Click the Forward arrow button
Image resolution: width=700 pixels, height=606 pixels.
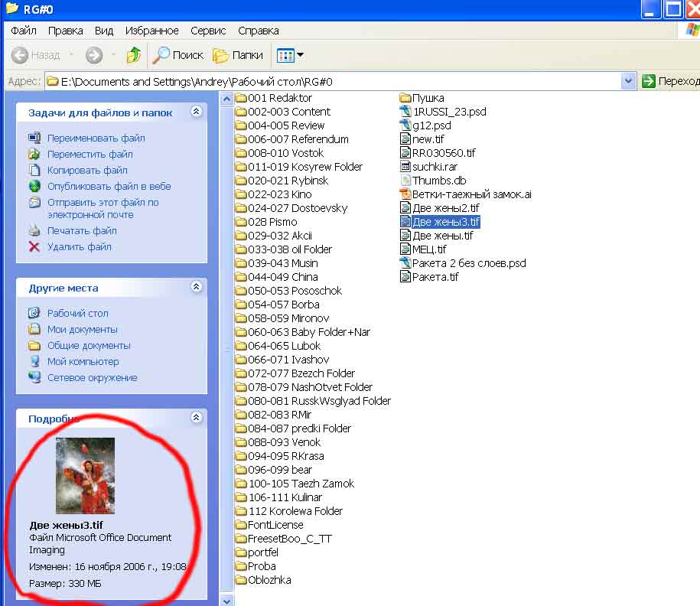click(x=94, y=55)
